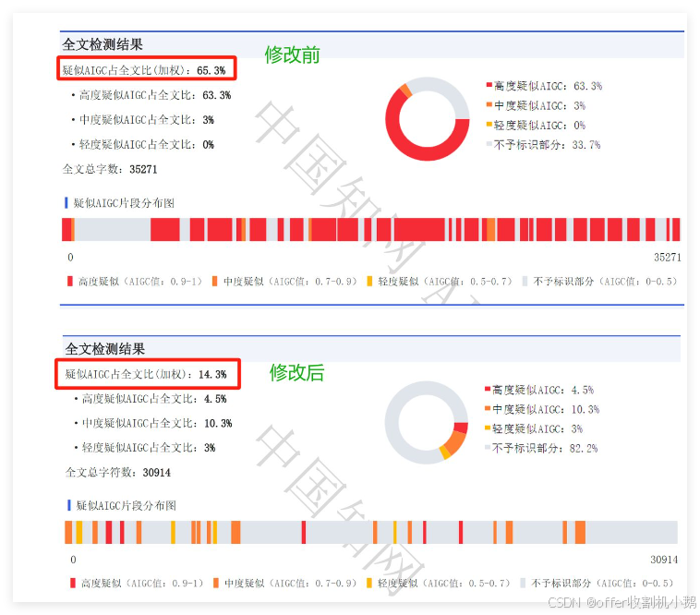Click the line 中度疑似AIGC占全文比: 10.3%
The height and width of the screenshot is (615, 700).
[157, 423]
